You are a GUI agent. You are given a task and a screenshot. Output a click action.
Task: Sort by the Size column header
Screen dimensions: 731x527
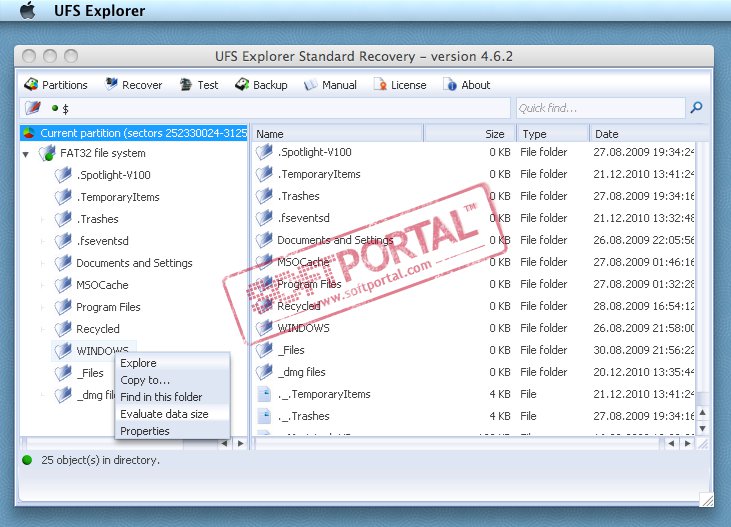click(x=469, y=134)
